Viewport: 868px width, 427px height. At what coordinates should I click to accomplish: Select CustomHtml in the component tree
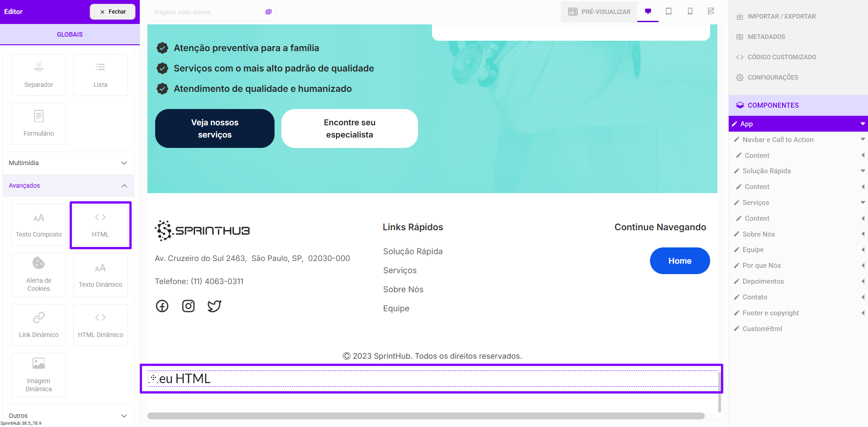pyautogui.click(x=762, y=329)
